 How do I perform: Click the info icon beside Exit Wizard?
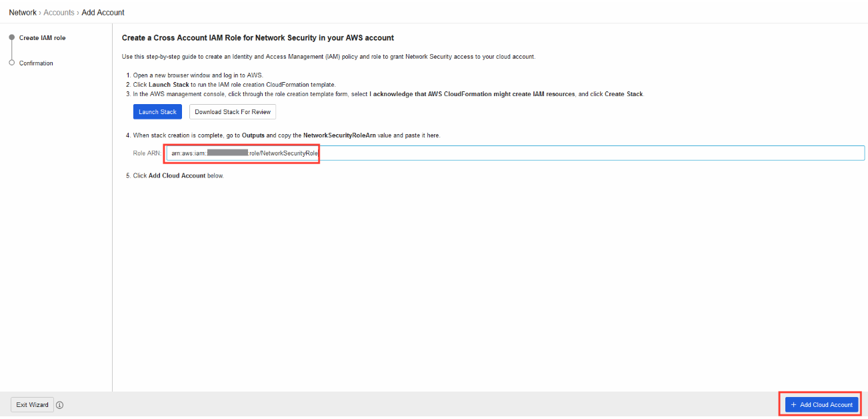coord(60,405)
